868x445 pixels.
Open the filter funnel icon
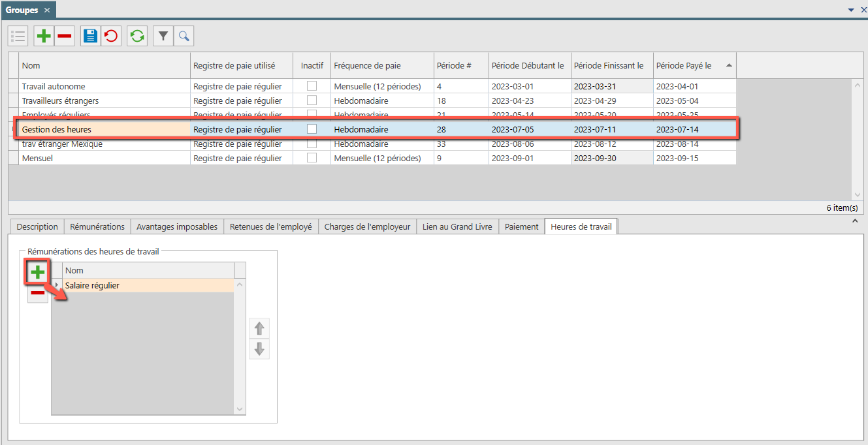[163, 36]
